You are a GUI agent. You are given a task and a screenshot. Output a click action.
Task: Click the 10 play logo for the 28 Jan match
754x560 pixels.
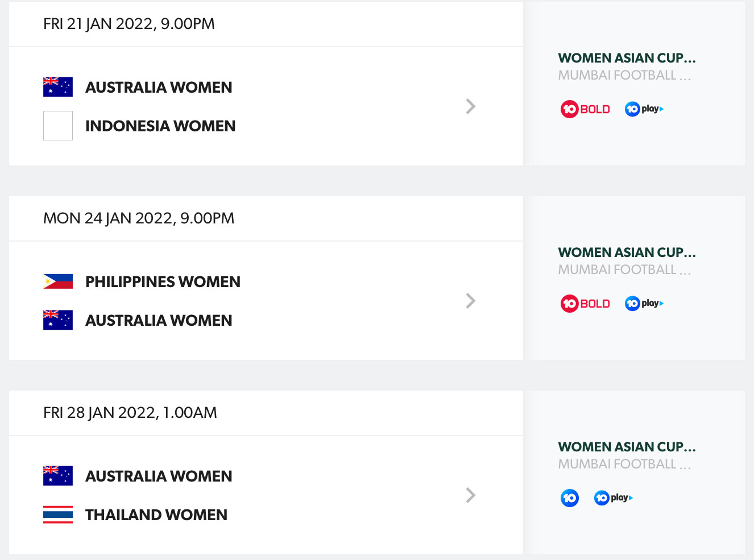coord(614,498)
